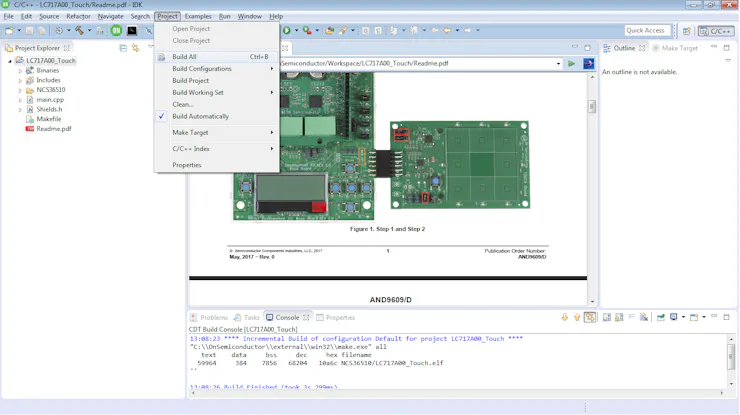Click the Clear Console icon
The height and width of the screenshot is (415, 740).
tap(644, 317)
